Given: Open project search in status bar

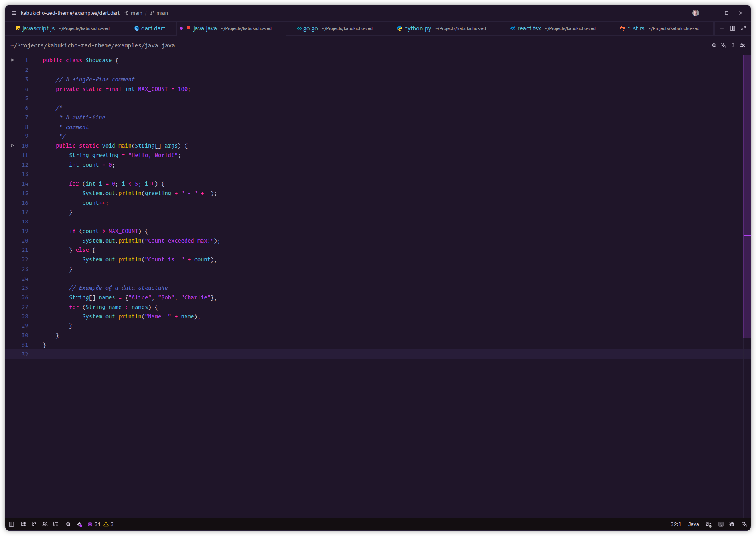Looking at the screenshot, I should click(68, 524).
